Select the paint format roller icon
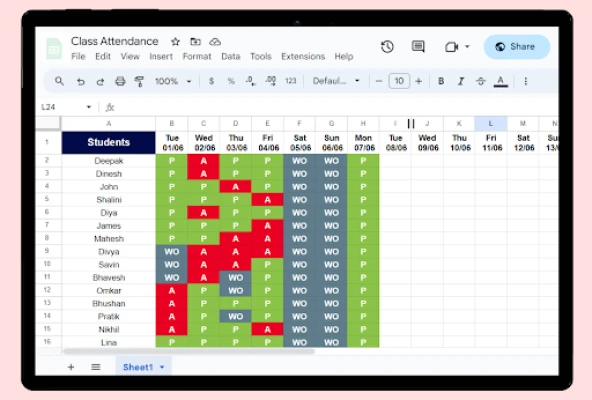The width and height of the screenshot is (592, 400). click(x=139, y=81)
